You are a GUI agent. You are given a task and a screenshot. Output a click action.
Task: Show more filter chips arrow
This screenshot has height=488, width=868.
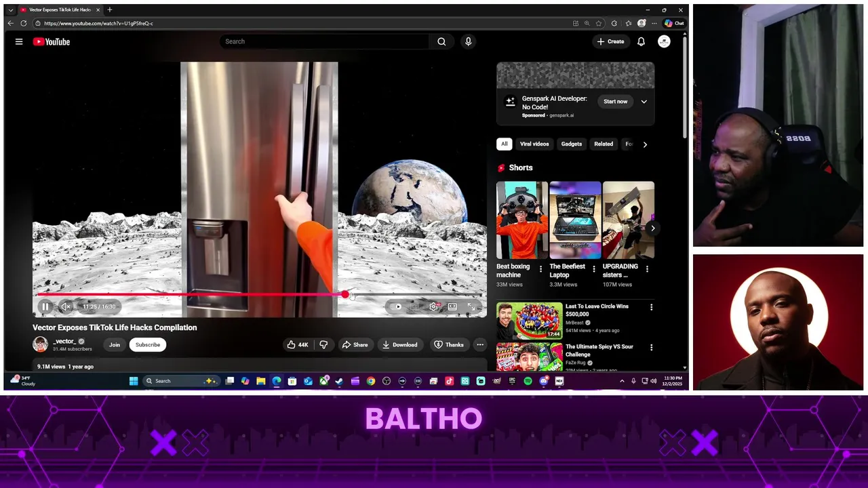point(645,144)
